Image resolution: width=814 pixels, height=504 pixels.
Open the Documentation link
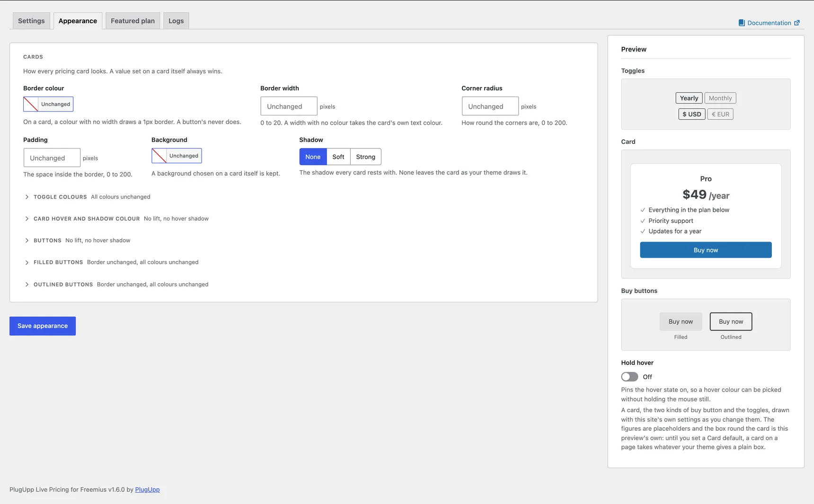click(x=769, y=23)
